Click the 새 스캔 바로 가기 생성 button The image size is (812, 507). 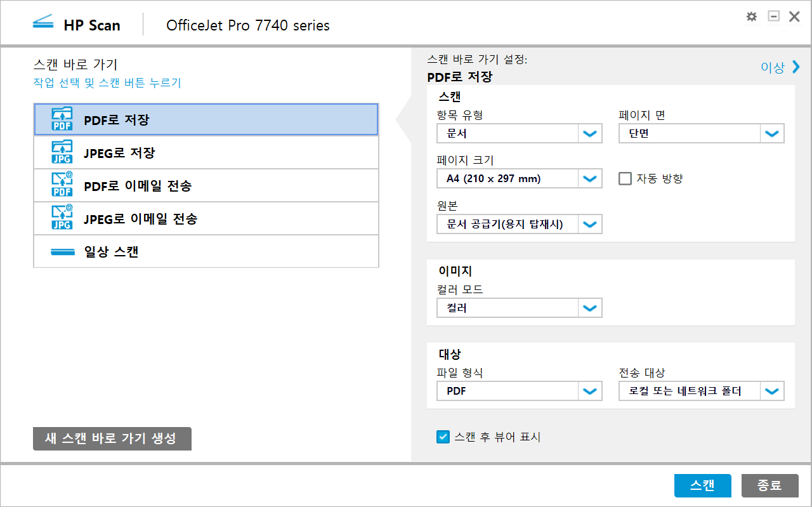(x=112, y=438)
